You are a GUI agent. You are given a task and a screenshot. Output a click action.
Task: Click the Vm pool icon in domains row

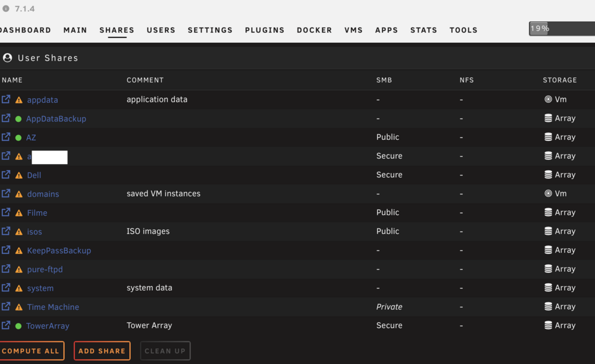548,193
